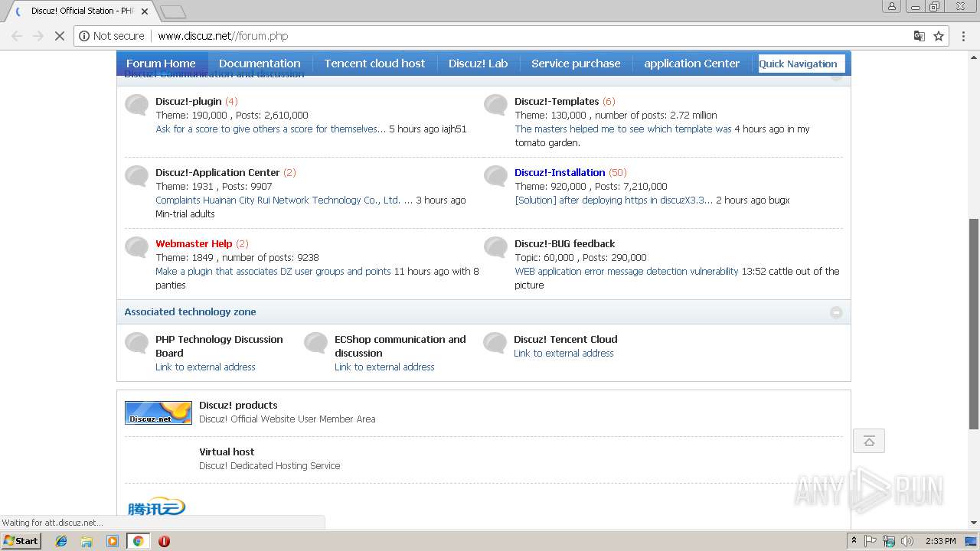Screen dimensions: 980x551
Task: Open the Service purchase menu item
Action: tap(576, 64)
